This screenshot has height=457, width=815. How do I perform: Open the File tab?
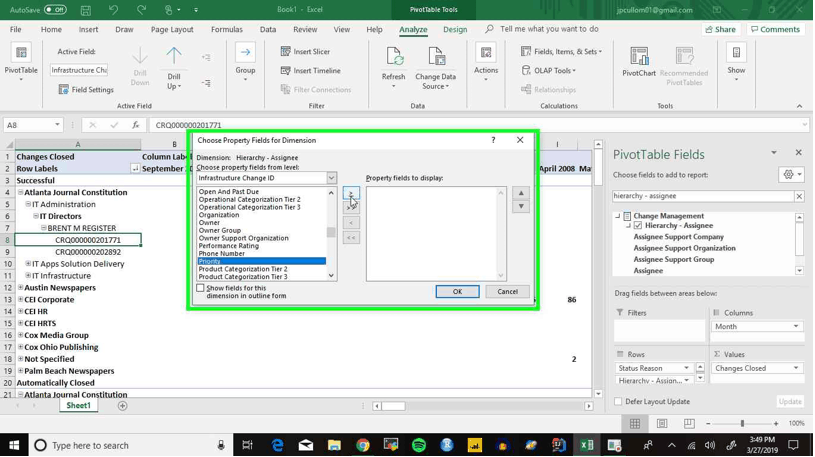click(16, 30)
